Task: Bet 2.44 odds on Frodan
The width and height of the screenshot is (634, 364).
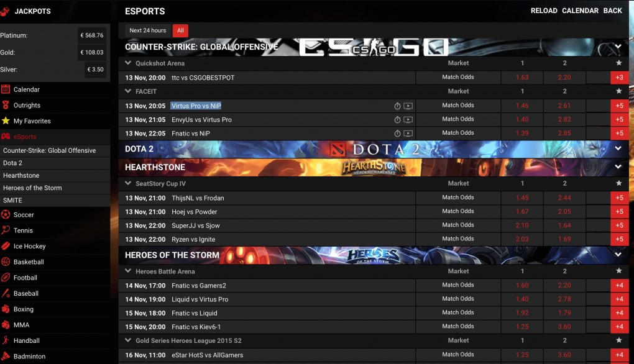Action: click(x=564, y=198)
